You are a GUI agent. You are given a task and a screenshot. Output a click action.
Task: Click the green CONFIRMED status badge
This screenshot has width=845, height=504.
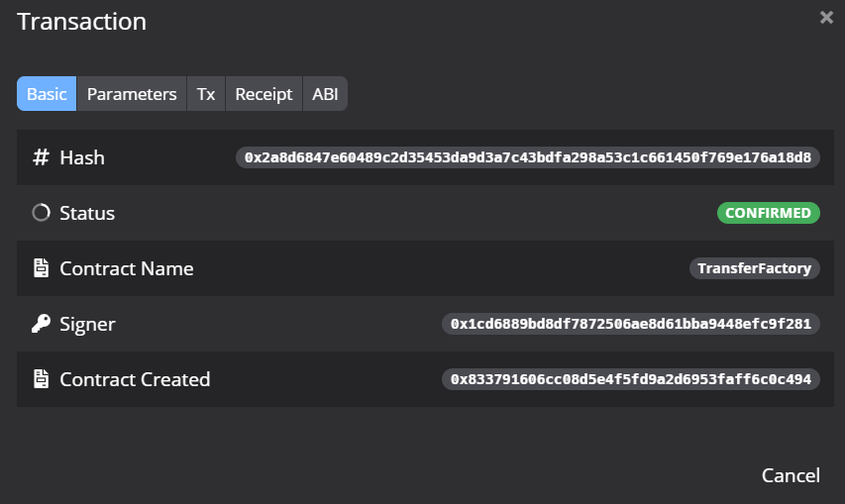(768, 213)
